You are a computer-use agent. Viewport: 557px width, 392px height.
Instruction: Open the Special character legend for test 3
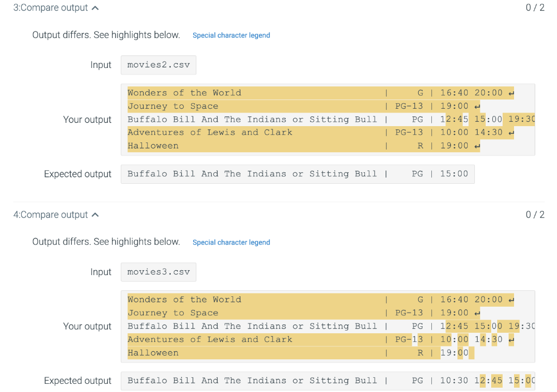click(231, 35)
